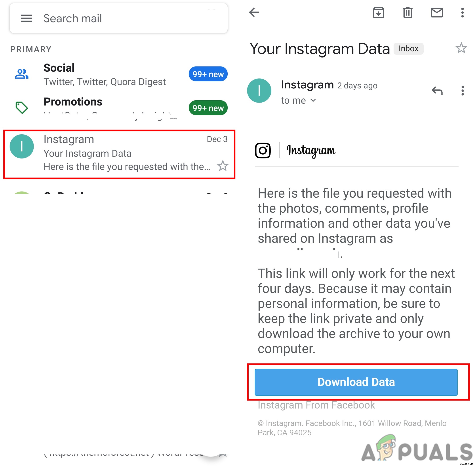
Task: Click the archive/download icon in toolbar
Action: pos(378,13)
